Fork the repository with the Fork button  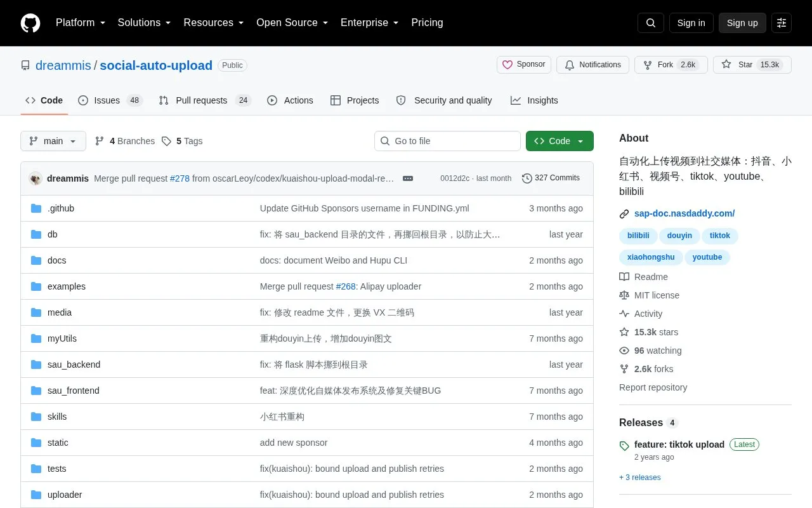[x=671, y=65]
